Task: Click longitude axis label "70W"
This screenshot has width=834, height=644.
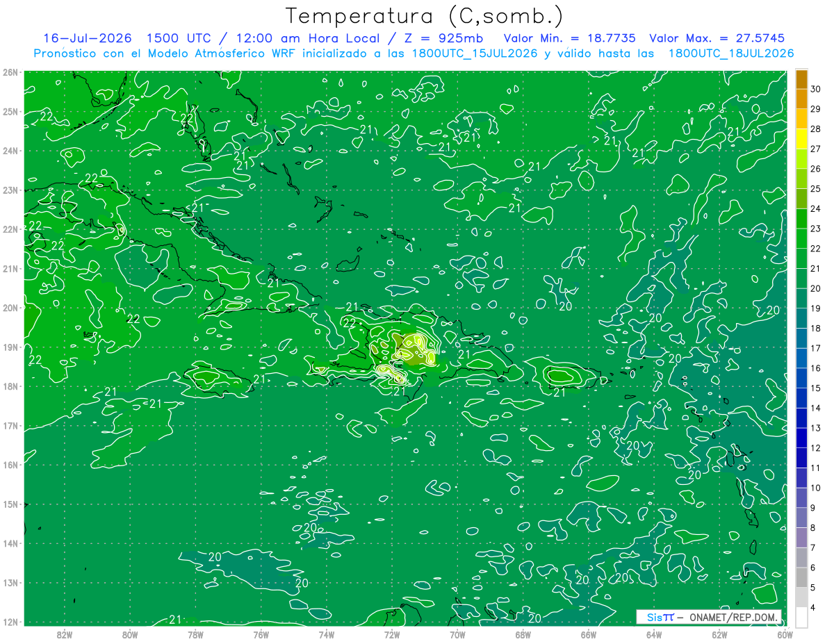Action: tap(457, 634)
